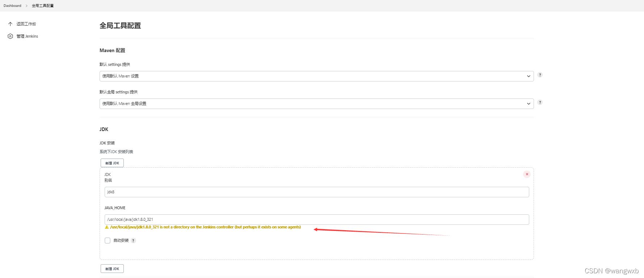Focus the JDK 别名 field containing jdk8
This screenshot has height=278, width=644.
coord(317,192)
